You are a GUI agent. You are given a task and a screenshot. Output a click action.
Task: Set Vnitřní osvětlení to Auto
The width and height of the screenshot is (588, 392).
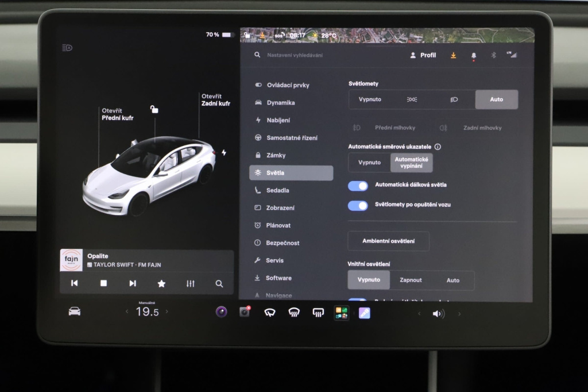(x=452, y=280)
